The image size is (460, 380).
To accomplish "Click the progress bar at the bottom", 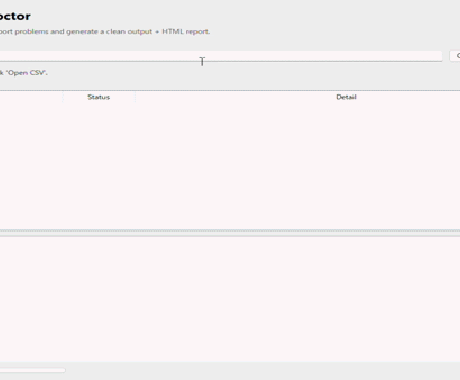I will pos(33,370).
